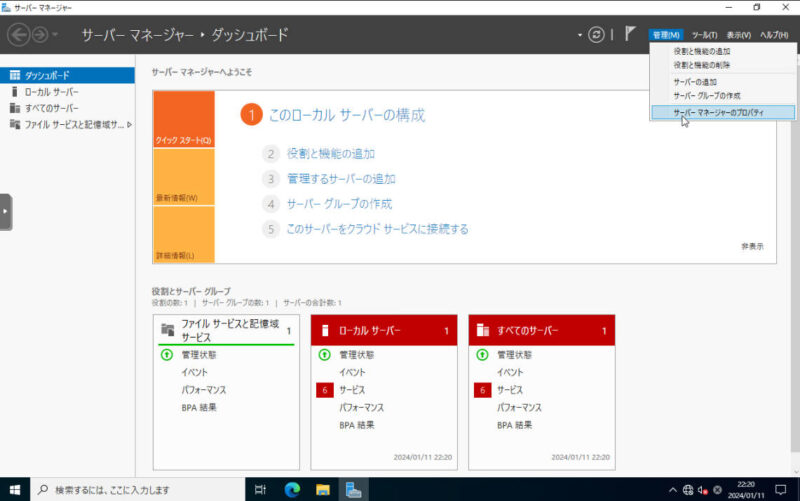Click 管理状態 green icon in すべてのサーバー tile
Viewport: 800px width, 501px height.
[482, 355]
